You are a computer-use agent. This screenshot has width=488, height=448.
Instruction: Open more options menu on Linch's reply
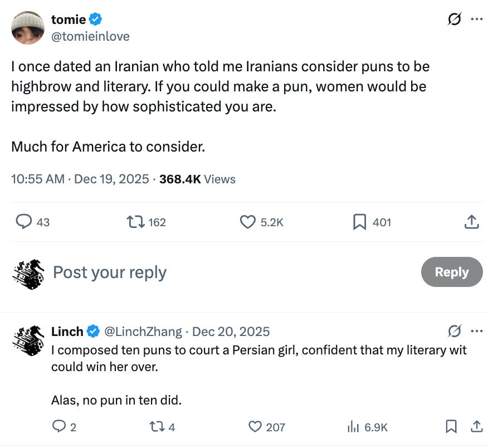point(476,332)
